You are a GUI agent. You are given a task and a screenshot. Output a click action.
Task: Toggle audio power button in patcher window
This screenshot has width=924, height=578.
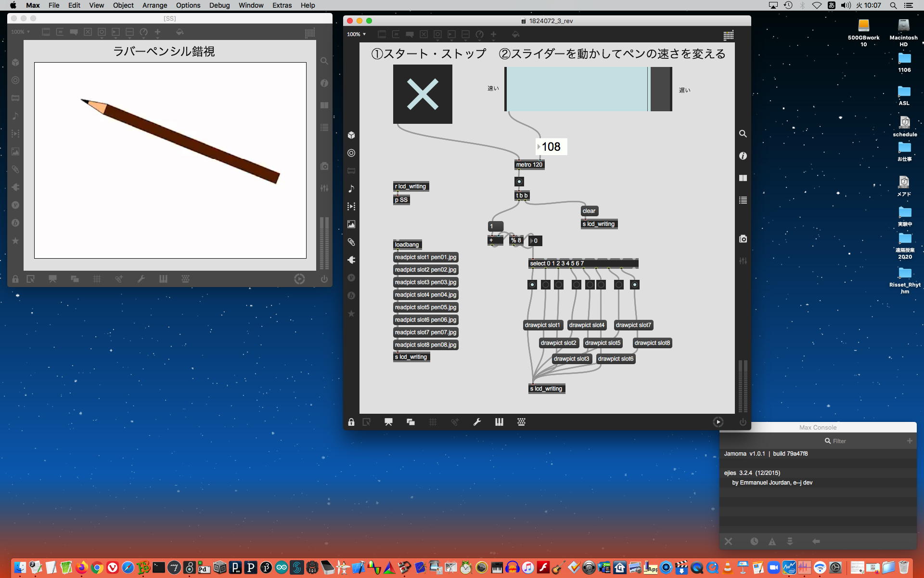tap(743, 422)
